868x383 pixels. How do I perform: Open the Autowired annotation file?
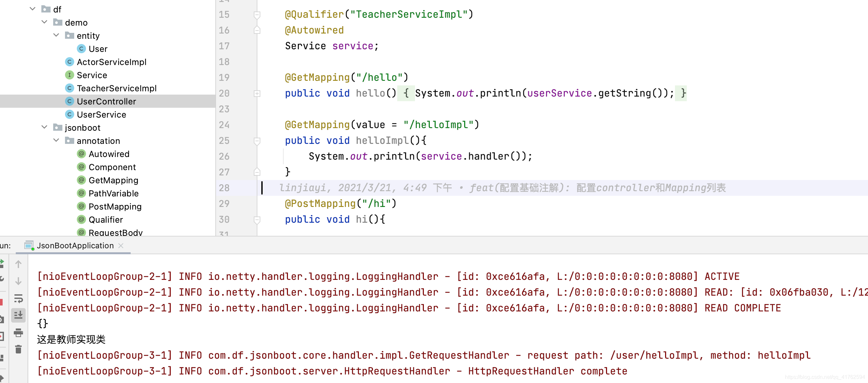click(109, 154)
